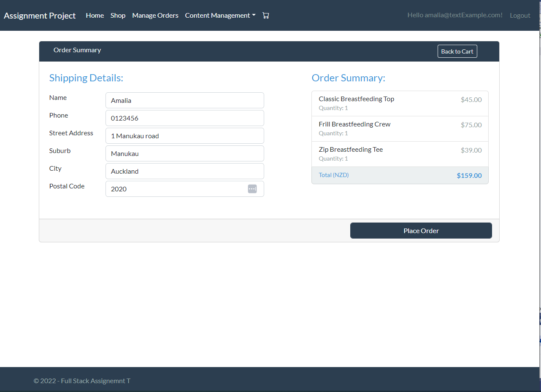
Task: Navigate to Home in the navbar
Action: click(x=95, y=15)
